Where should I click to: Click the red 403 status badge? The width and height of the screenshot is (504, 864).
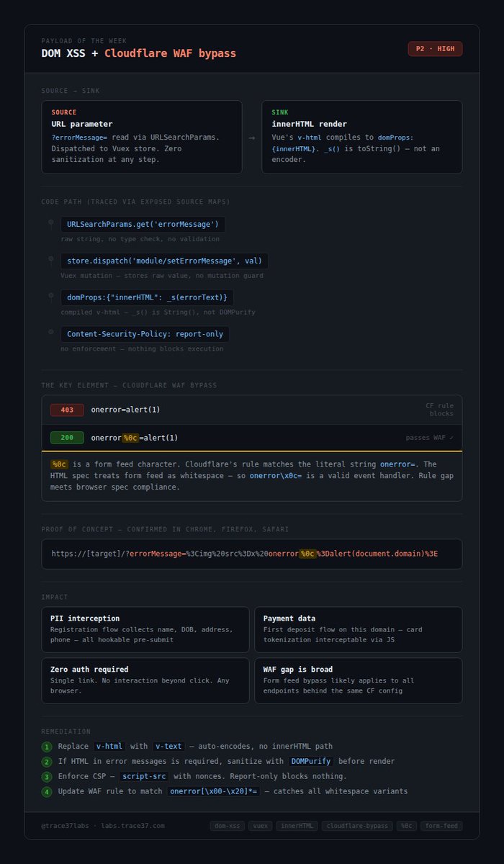pos(67,410)
